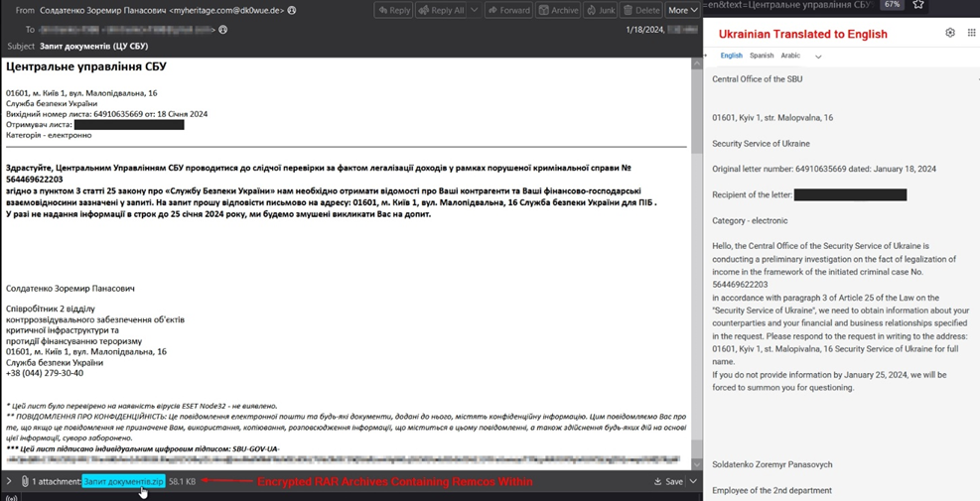Click translated name Soldatenko Zoremyr Panasovych
Screen dimensions: 980x501
771,464
